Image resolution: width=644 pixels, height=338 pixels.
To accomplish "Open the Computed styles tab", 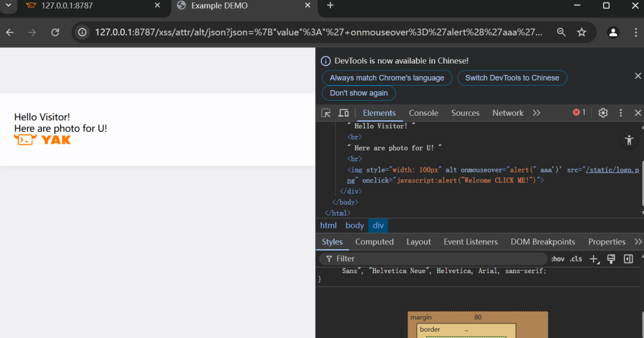I will click(x=374, y=242).
